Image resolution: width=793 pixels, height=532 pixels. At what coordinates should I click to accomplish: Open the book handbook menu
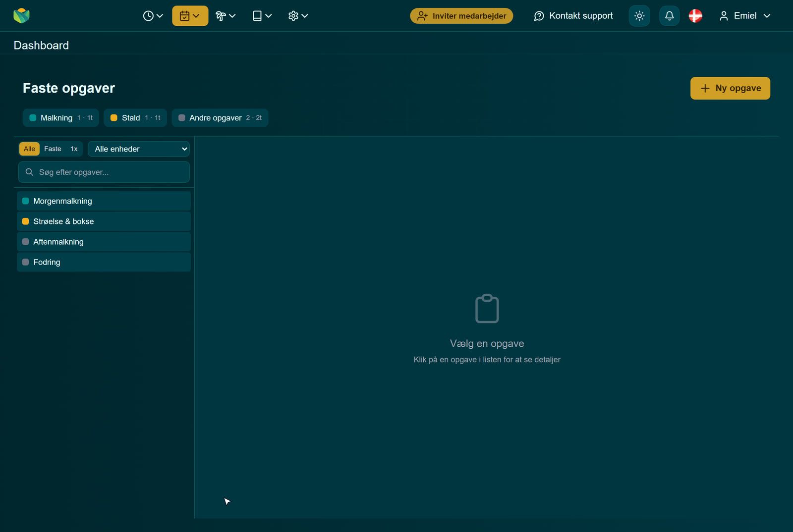262,16
